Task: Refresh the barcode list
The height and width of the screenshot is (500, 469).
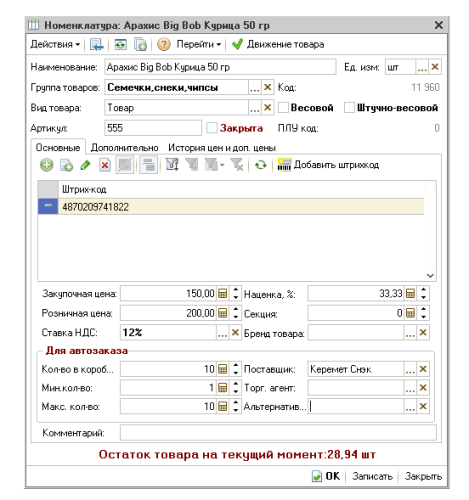Action: pyautogui.click(x=261, y=165)
